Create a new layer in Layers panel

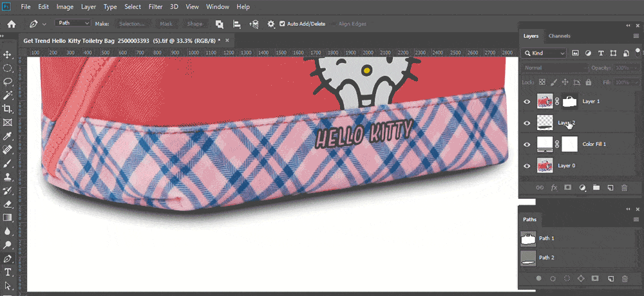pos(611,188)
